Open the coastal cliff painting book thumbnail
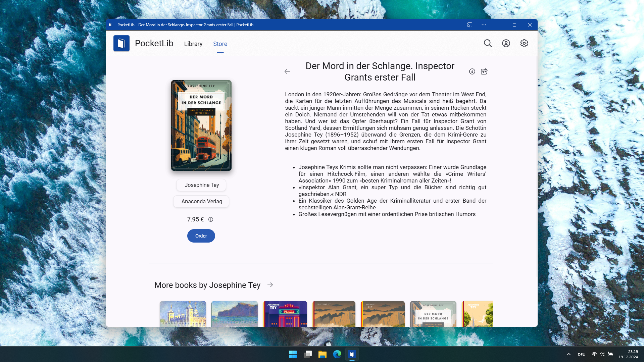Screen dimensions: 644x362 [x=235, y=314]
